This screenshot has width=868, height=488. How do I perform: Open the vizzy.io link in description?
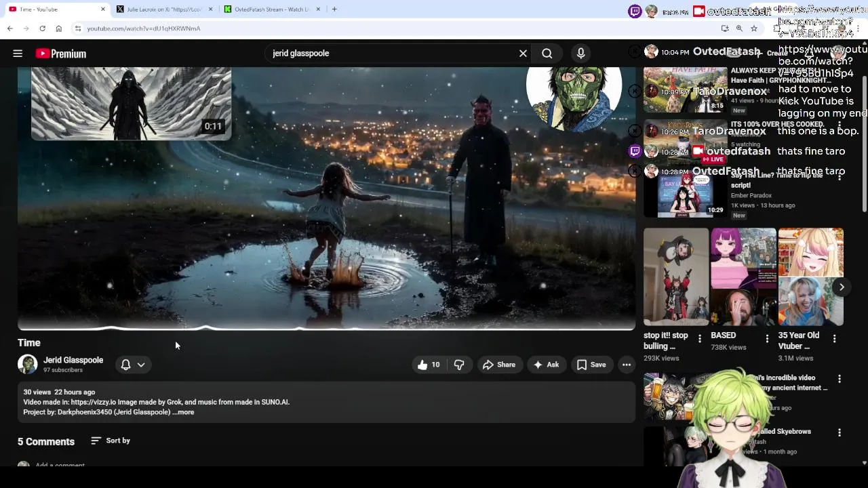tap(94, 402)
